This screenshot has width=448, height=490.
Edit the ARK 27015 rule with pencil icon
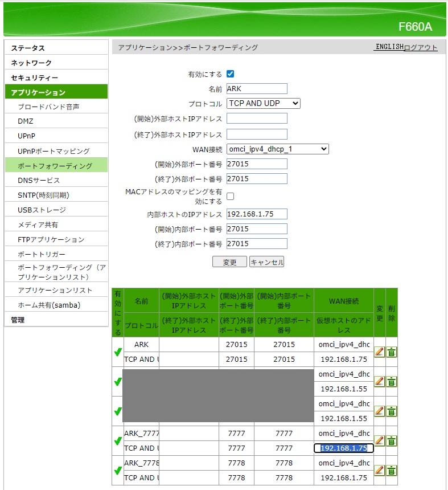(379, 352)
